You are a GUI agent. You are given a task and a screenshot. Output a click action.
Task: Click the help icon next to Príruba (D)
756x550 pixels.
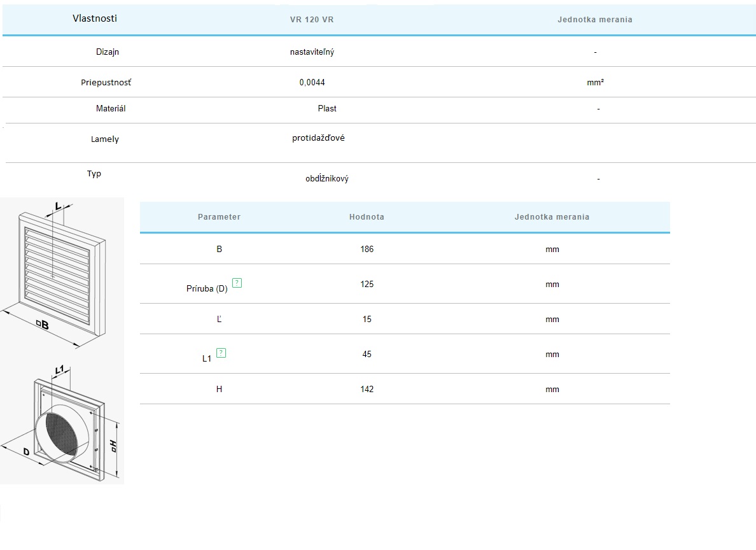click(237, 283)
